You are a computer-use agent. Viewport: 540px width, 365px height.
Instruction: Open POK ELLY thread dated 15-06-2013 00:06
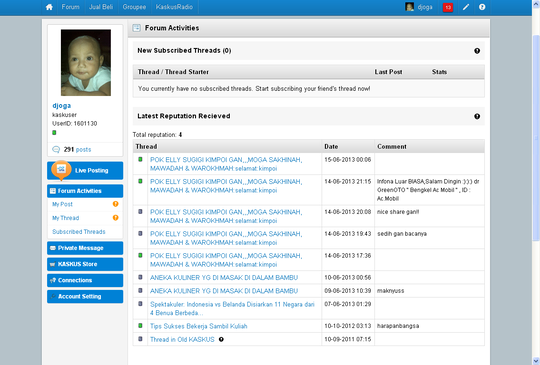(x=226, y=164)
